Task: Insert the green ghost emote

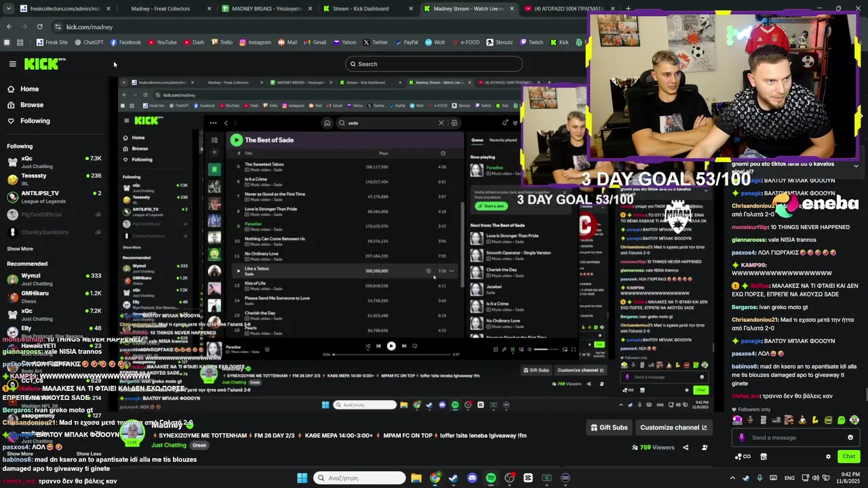Action: (x=841, y=420)
